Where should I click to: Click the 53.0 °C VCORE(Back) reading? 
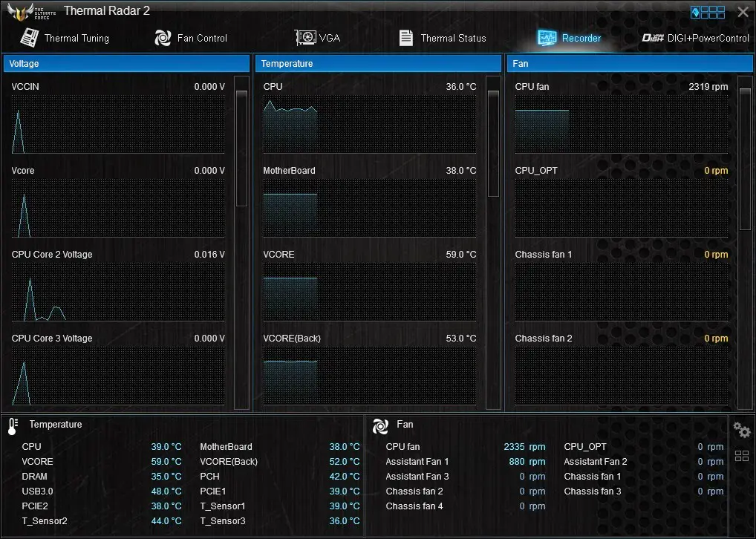coord(461,339)
